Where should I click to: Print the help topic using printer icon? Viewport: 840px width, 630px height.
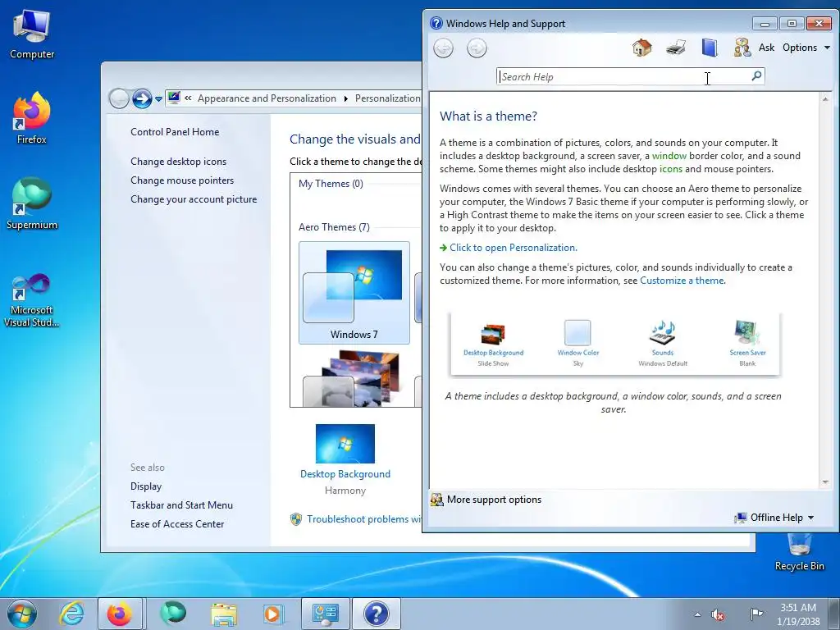coord(676,48)
